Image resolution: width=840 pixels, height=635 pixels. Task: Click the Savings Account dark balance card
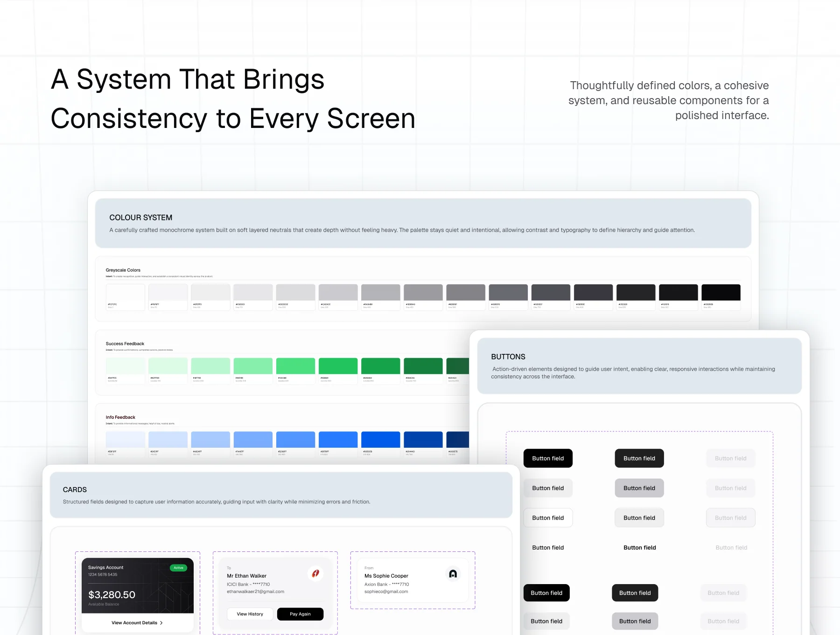point(138,586)
